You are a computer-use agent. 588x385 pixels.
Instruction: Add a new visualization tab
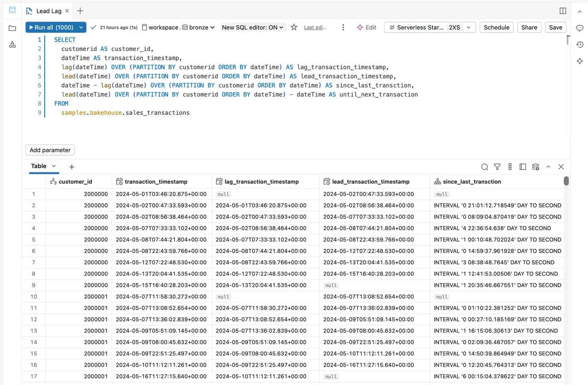(x=72, y=167)
